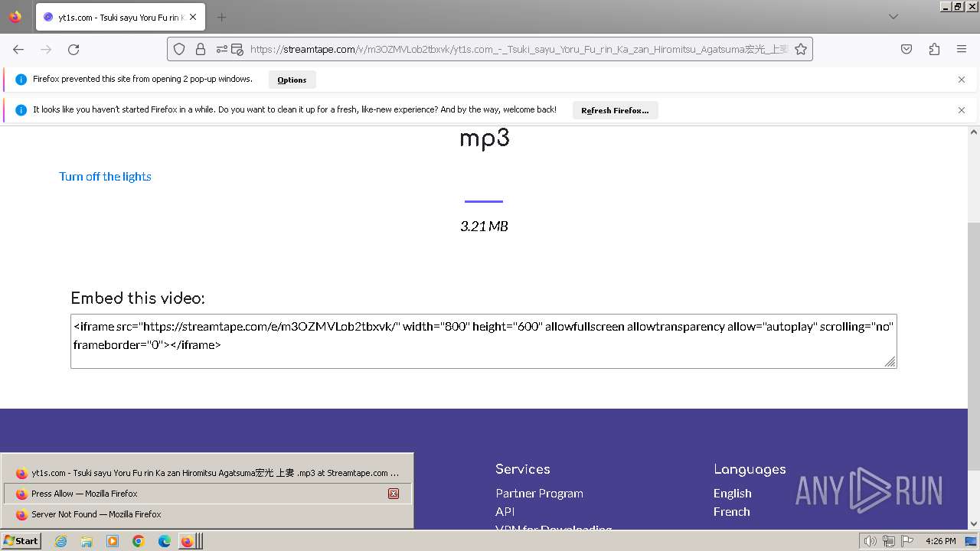Image resolution: width=980 pixels, height=551 pixels.
Task: Click the 3.21 MB file size text
Action: 484,226
